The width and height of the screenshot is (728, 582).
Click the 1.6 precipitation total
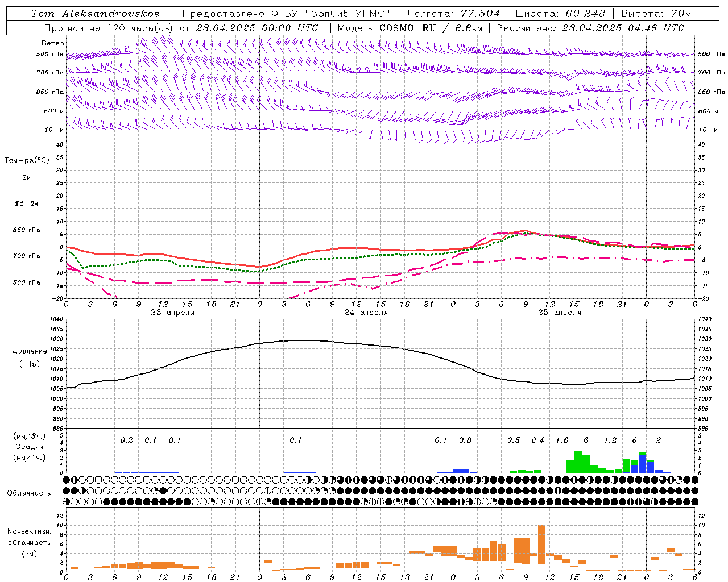[x=561, y=440]
